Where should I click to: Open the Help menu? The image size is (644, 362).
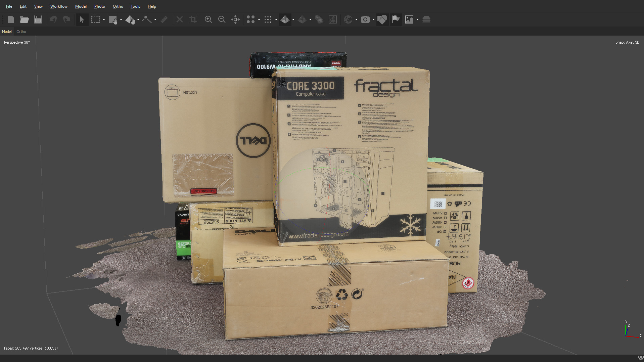(x=152, y=6)
